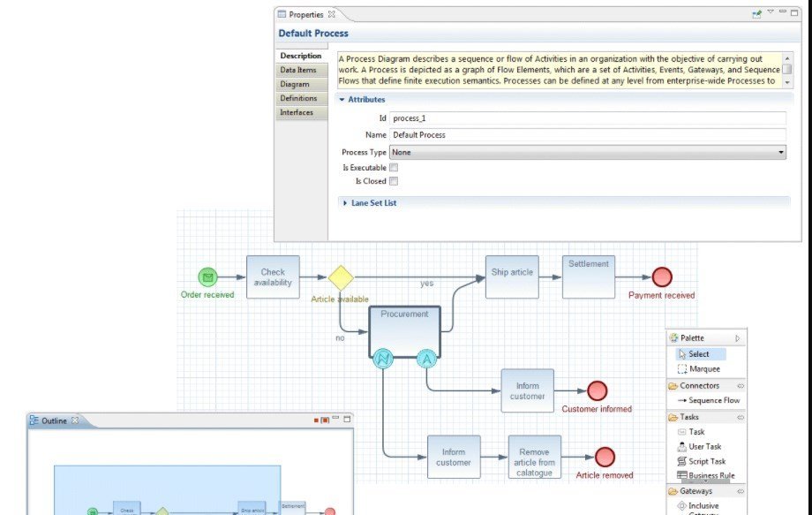Click the Pin to selection icon in Properties
The height and width of the screenshot is (515, 812).
pos(756,14)
